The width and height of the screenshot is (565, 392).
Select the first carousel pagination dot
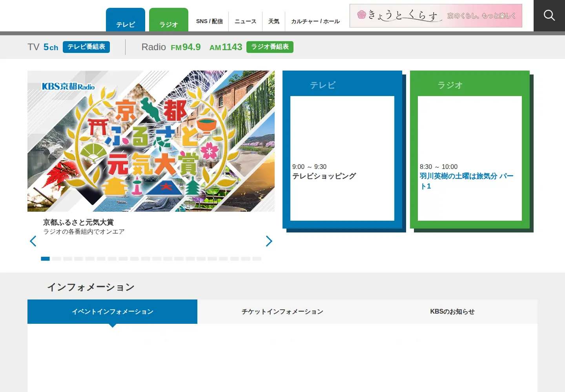click(46, 259)
